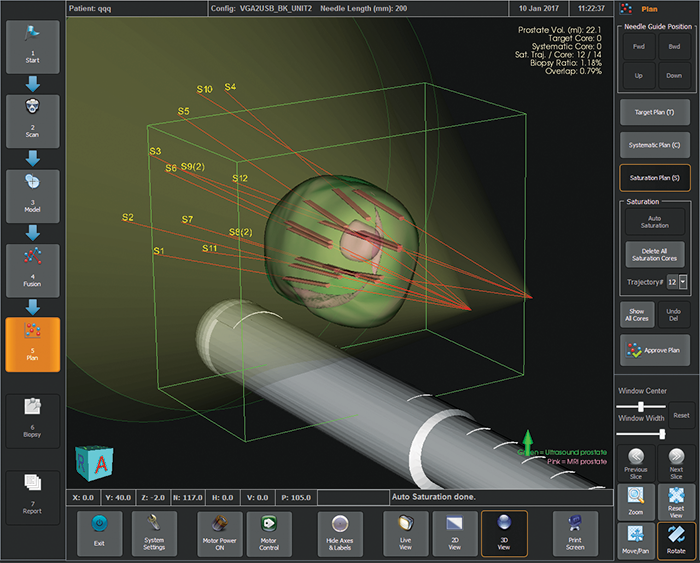Screen dimensions: 700x563
Task: Adjust the Window Width slider
Action: pyautogui.click(x=662, y=433)
